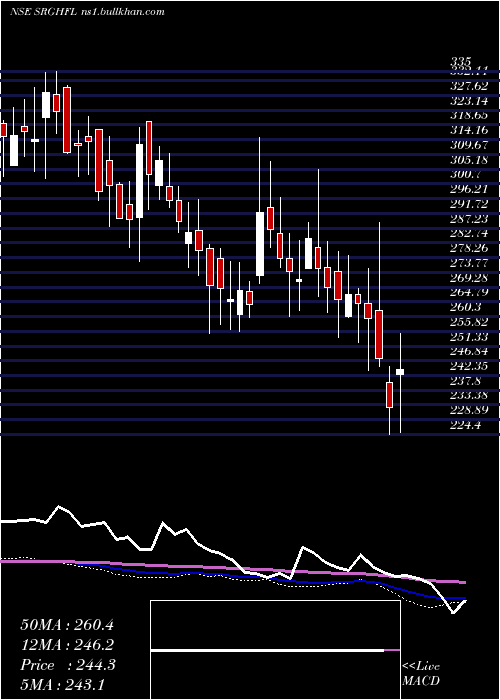Click the 228.89 price axis label

coord(469,411)
